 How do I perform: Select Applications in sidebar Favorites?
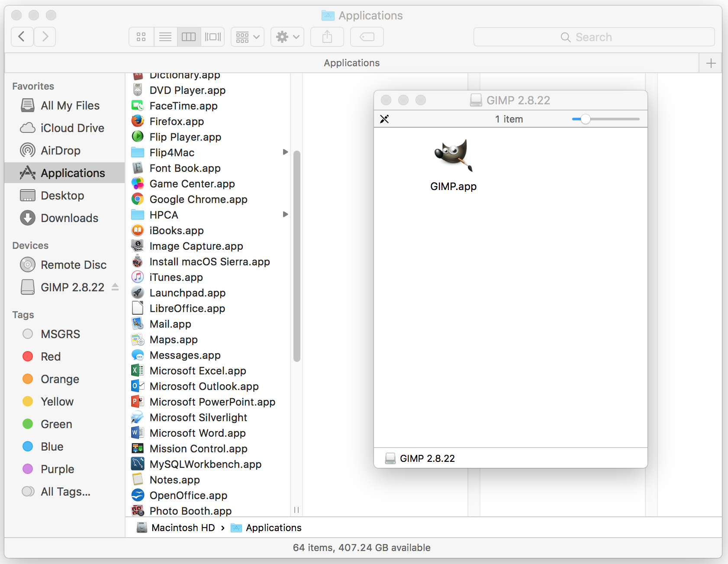[64, 173]
